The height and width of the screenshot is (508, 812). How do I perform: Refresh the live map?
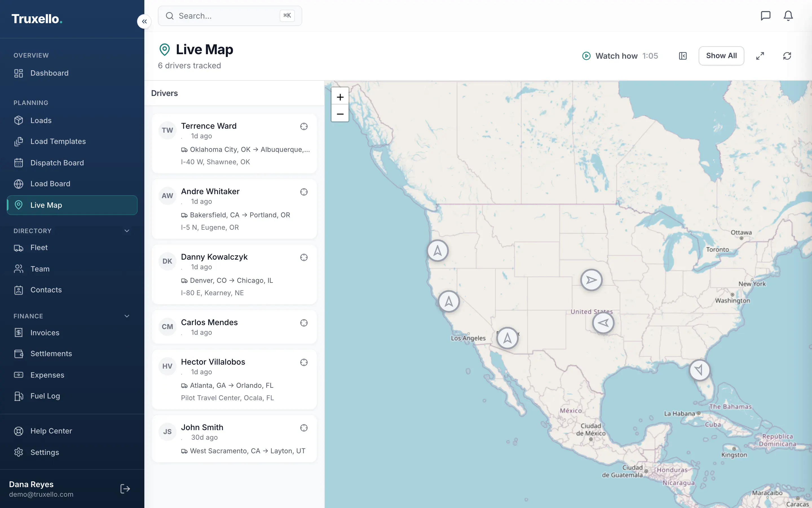pyautogui.click(x=787, y=56)
